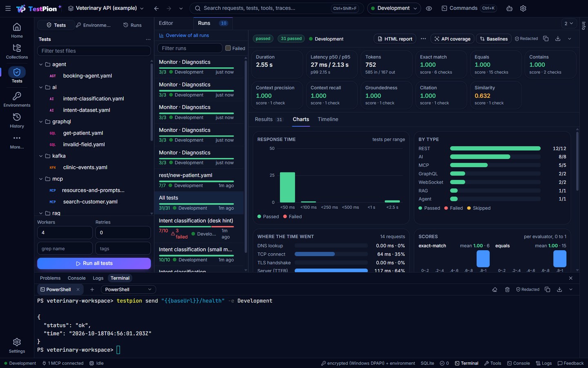The image size is (588, 368).
Task: Add a new terminal with the plus icon
Action: [92, 289]
